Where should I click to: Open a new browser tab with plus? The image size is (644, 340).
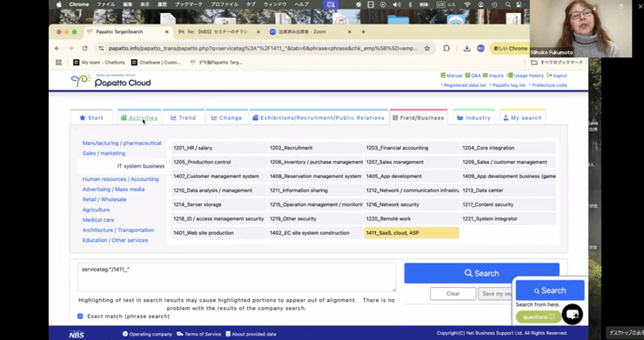pos(363,32)
